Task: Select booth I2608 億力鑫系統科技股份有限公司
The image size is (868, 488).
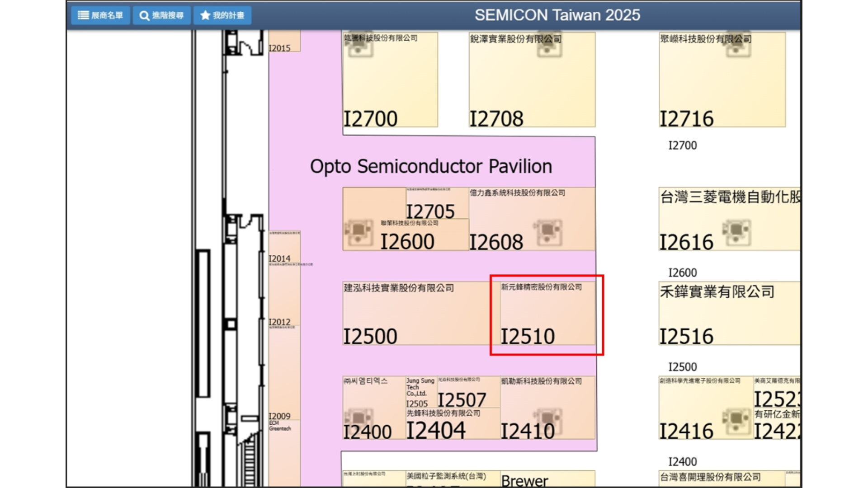Action: (x=532, y=219)
